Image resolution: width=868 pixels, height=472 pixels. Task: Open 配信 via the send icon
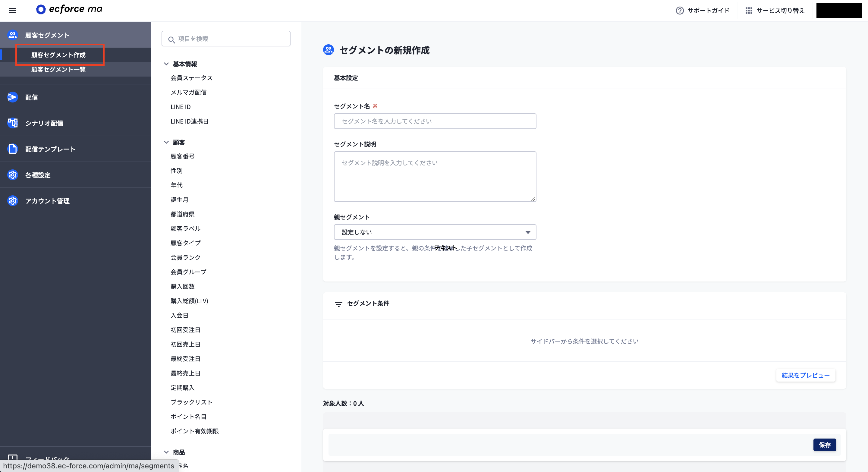(x=12, y=97)
